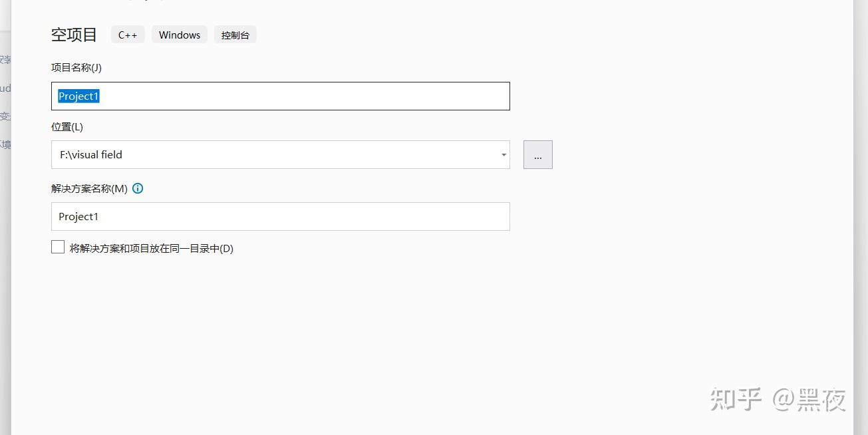Click the 项目名称(J) label

tap(76, 68)
